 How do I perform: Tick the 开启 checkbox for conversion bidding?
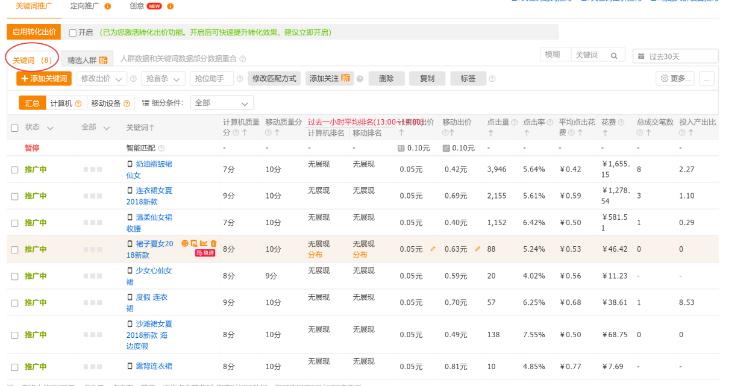[x=73, y=33]
